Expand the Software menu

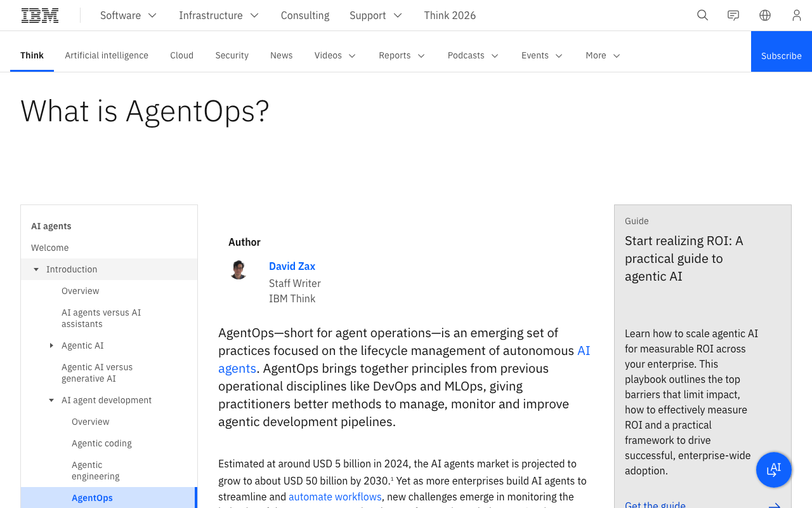128,15
